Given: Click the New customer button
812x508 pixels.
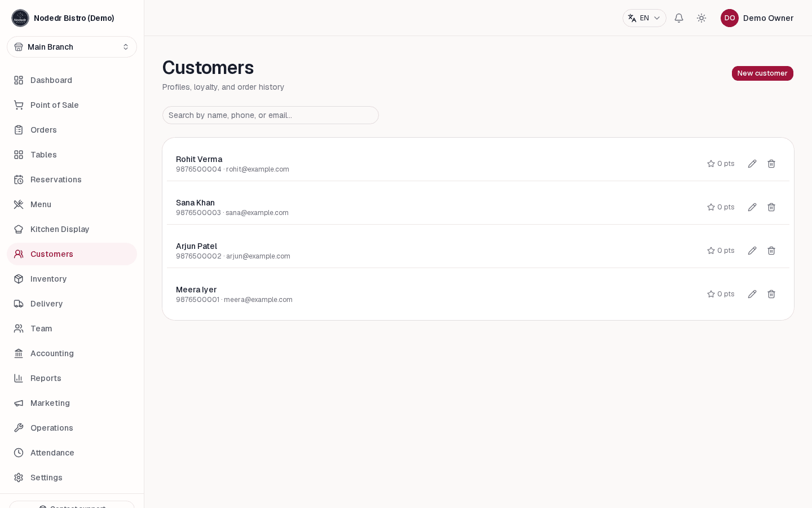Looking at the screenshot, I should pyautogui.click(x=762, y=73).
